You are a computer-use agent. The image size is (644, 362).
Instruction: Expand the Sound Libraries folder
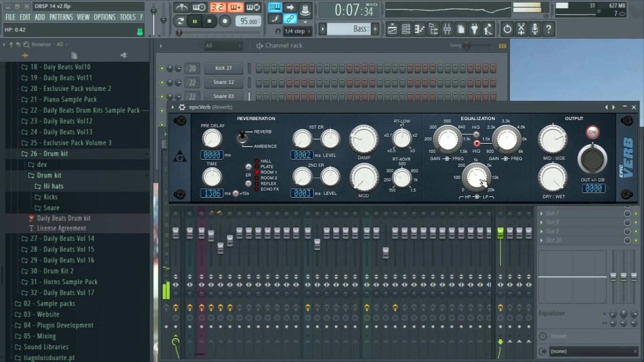41,347
